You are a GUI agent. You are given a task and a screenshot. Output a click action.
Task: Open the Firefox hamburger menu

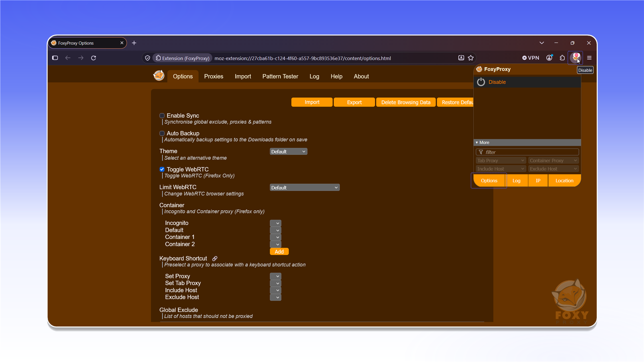pos(589,58)
